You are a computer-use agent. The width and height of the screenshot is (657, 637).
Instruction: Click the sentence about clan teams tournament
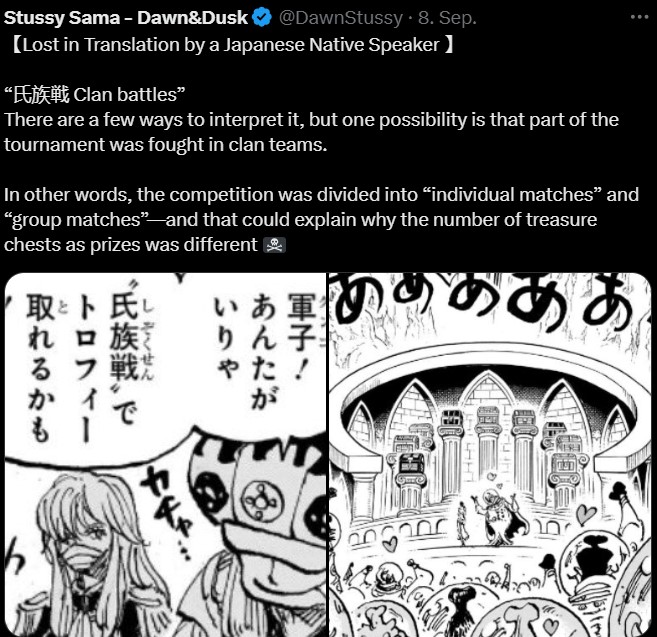(x=311, y=132)
